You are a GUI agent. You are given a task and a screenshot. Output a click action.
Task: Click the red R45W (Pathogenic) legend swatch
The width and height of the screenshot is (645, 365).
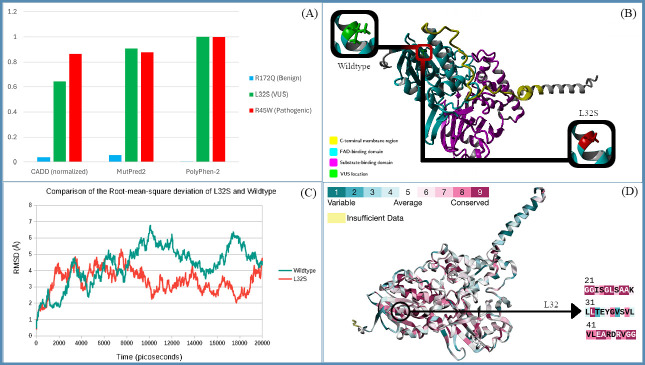[x=251, y=111]
